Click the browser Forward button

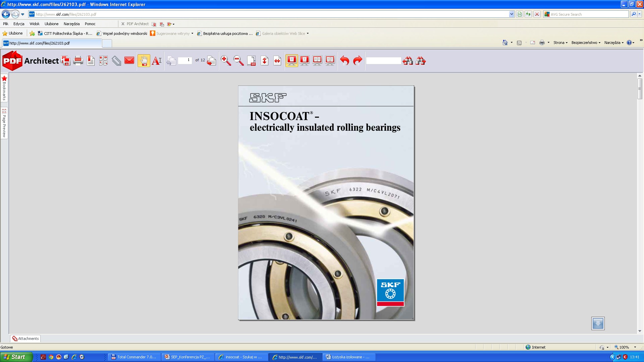pyautogui.click(x=15, y=14)
